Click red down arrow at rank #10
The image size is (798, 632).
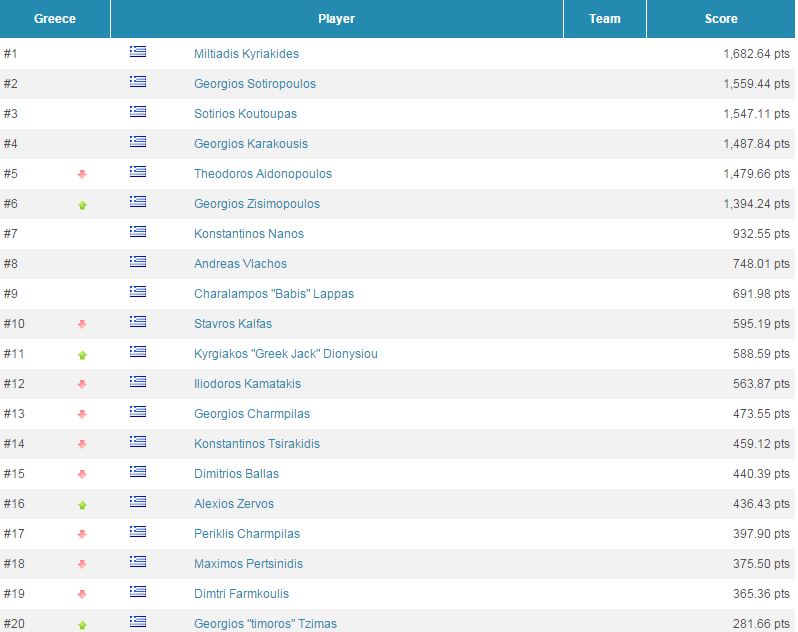point(82,324)
